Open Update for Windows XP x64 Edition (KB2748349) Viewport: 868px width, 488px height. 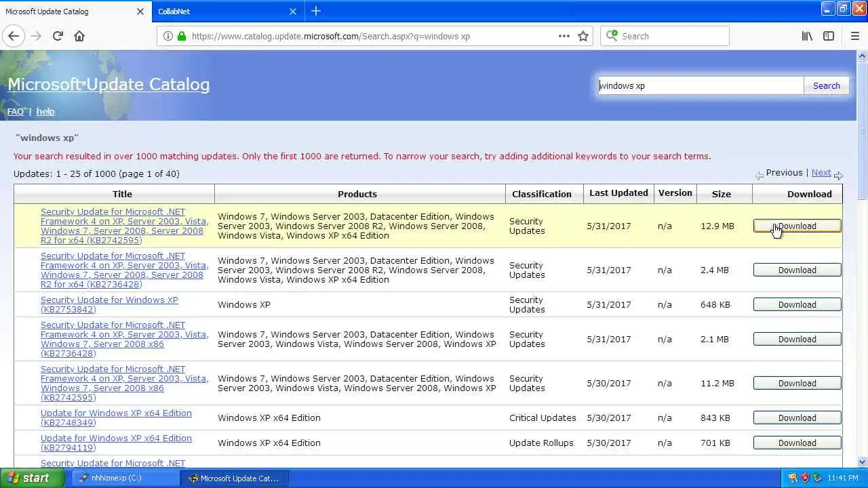pos(116,418)
